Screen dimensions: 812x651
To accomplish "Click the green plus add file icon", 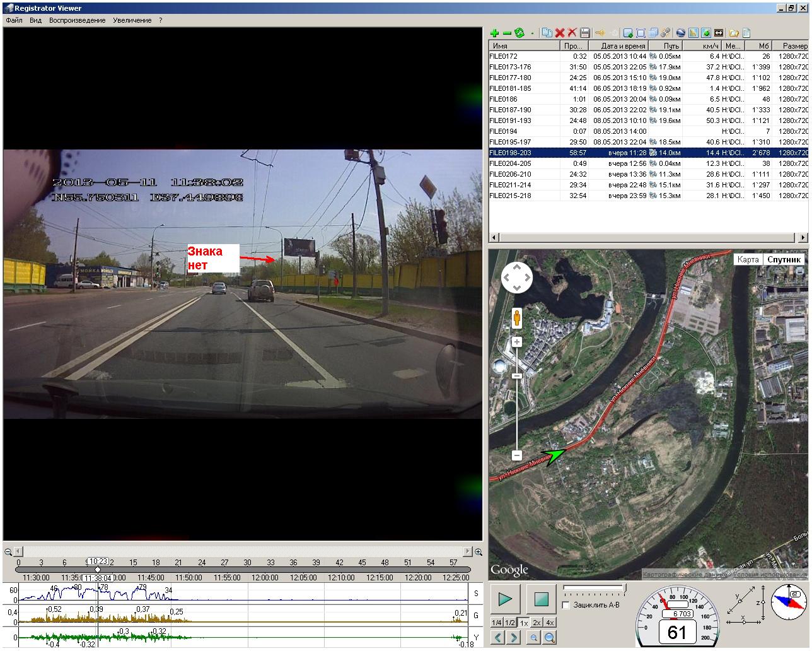I will (x=494, y=33).
